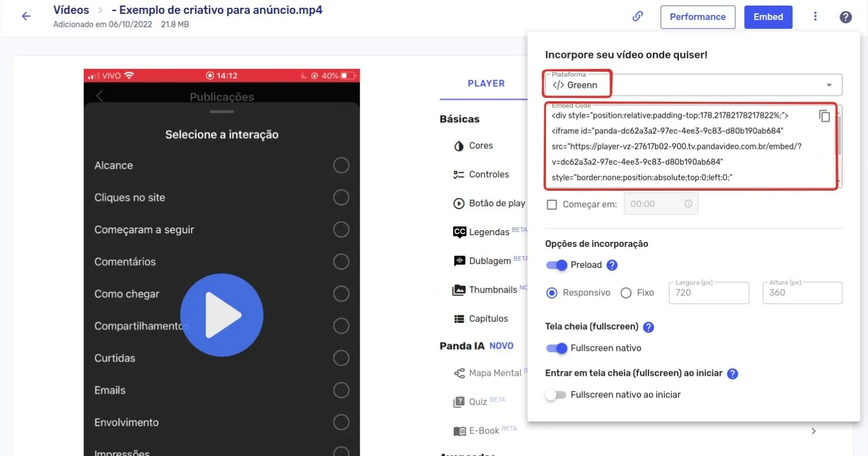
Task: Go back using the left arrow icon
Action: coord(26,16)
